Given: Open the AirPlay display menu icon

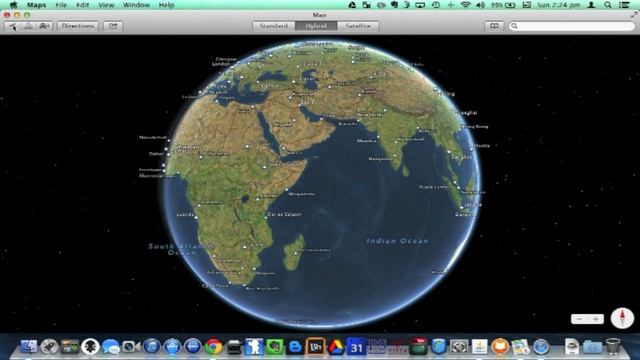Looking at the screenshot, I should 420,5.
